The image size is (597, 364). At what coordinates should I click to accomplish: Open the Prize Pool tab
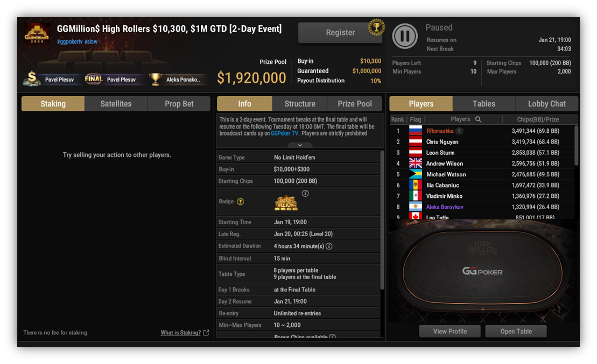pos(354,104)
